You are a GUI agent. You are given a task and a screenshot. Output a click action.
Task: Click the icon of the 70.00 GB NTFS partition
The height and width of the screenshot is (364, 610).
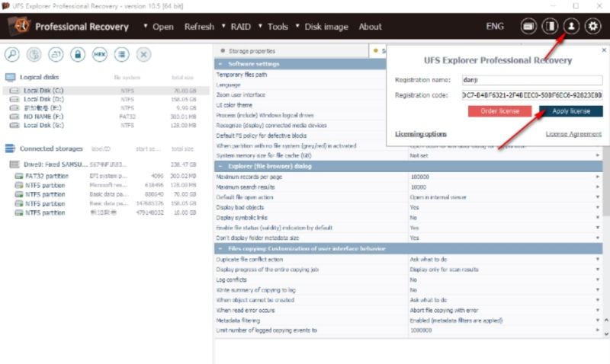pos(18,194)
